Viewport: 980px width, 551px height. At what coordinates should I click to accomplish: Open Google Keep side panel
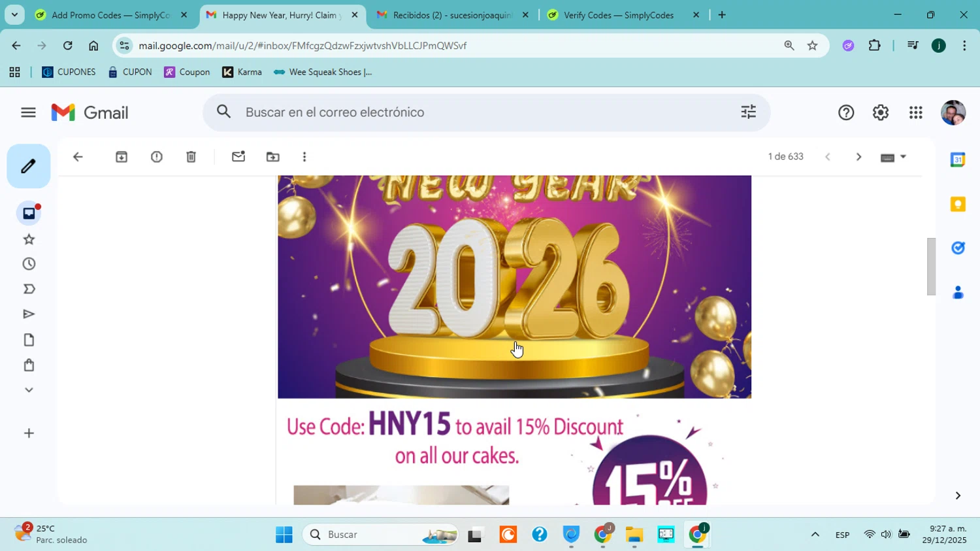[x=958, y=204]
